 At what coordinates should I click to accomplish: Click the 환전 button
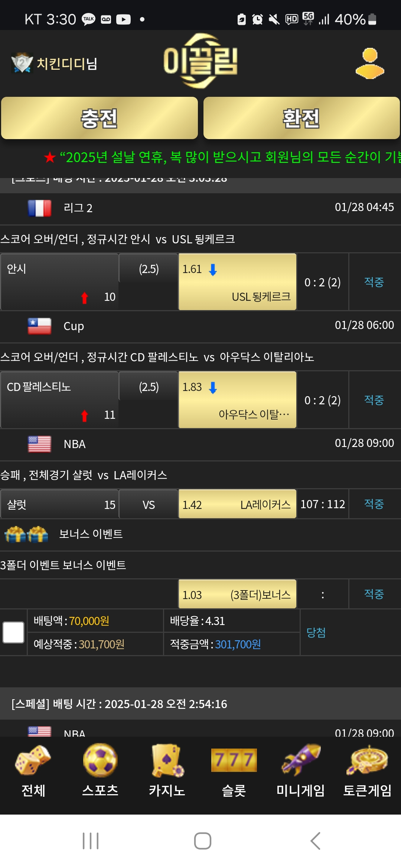[x=301, y=118]
